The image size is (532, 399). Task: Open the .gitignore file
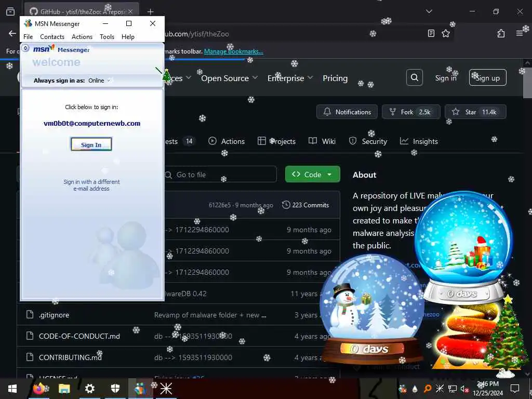[54, 315]
